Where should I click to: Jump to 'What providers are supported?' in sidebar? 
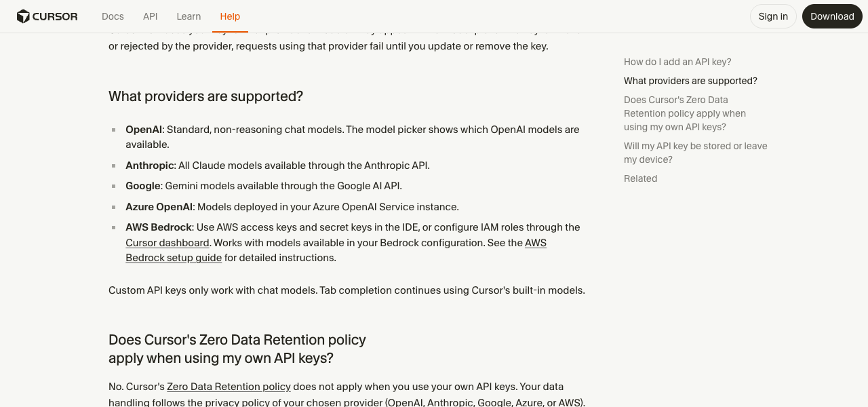pyautogui.click(x=690, y=81)
